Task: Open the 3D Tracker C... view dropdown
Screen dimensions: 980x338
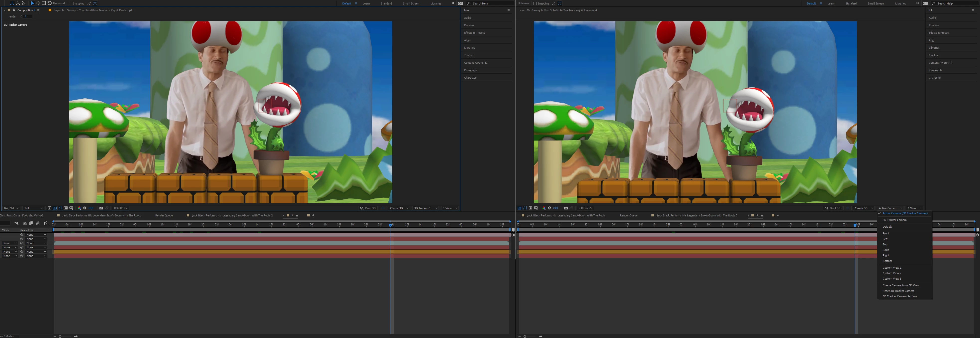Action: click(425, 208)
